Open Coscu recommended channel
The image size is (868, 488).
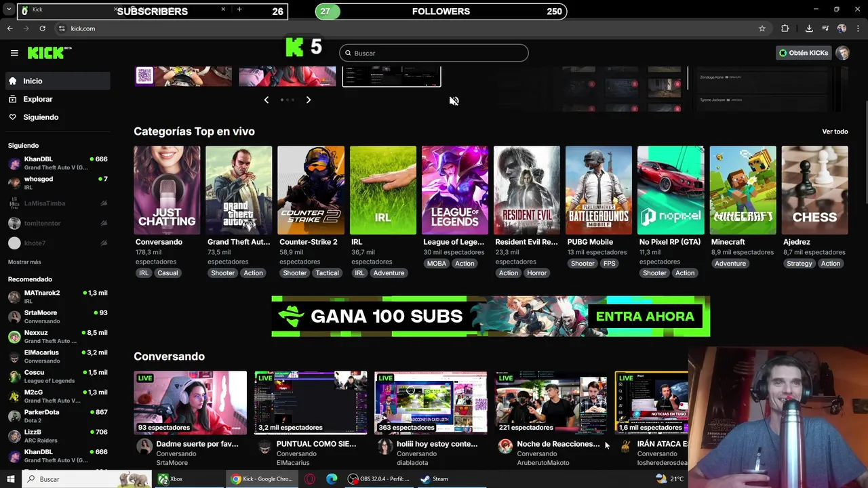(58, 376)
